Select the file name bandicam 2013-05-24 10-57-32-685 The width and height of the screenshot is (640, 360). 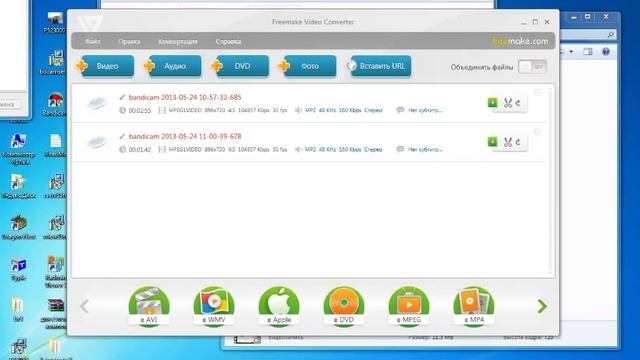click(x=185, y=97)
